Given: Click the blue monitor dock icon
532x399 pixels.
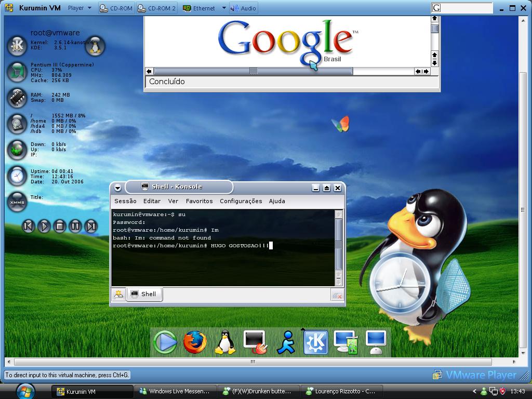Looking at the screenshot, I should point(376,342).
